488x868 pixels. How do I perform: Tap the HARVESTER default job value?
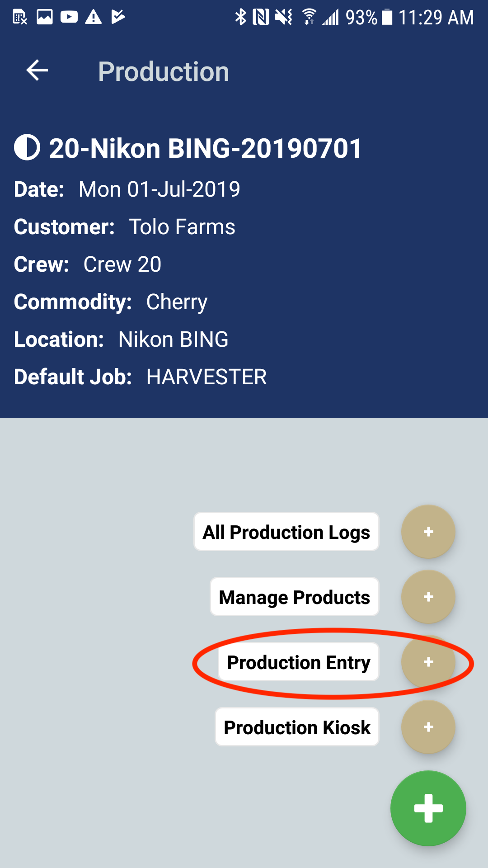pyautogui.click(x=206, y=377)
